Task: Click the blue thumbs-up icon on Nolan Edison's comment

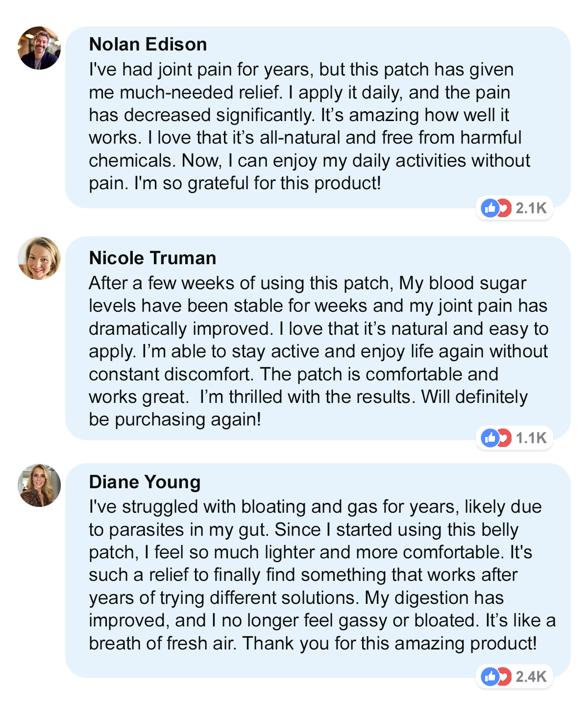Action: click(x=490, y=208)
